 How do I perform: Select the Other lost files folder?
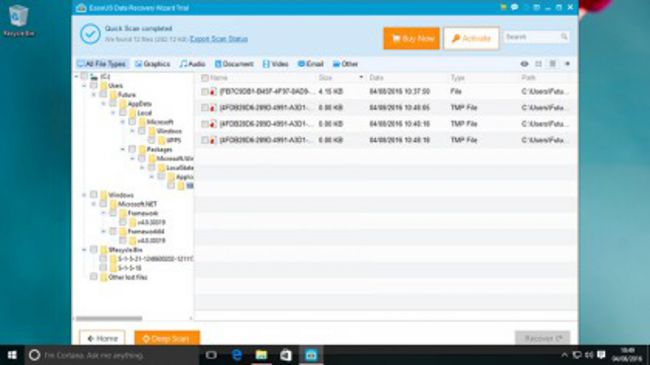point(128,277)
